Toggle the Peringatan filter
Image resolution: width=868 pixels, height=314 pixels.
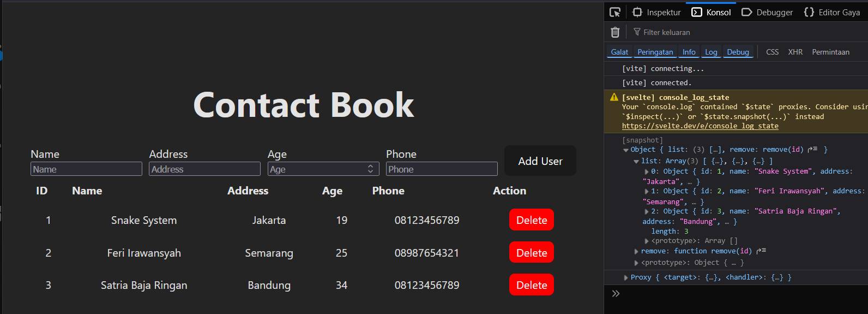point(655,52)
